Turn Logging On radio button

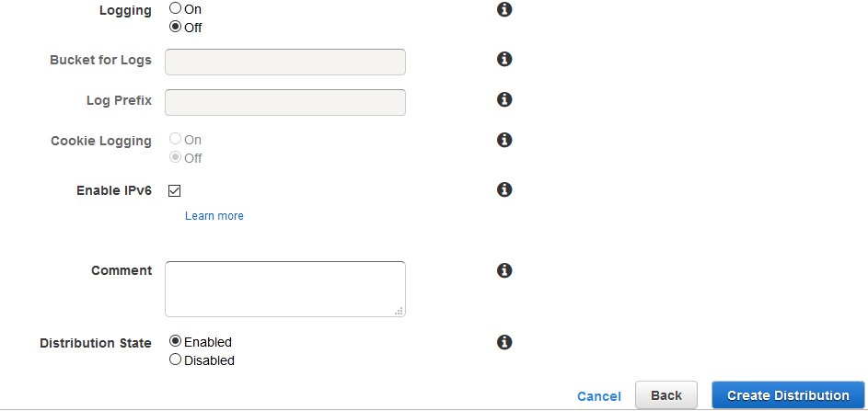coord(176,9)
